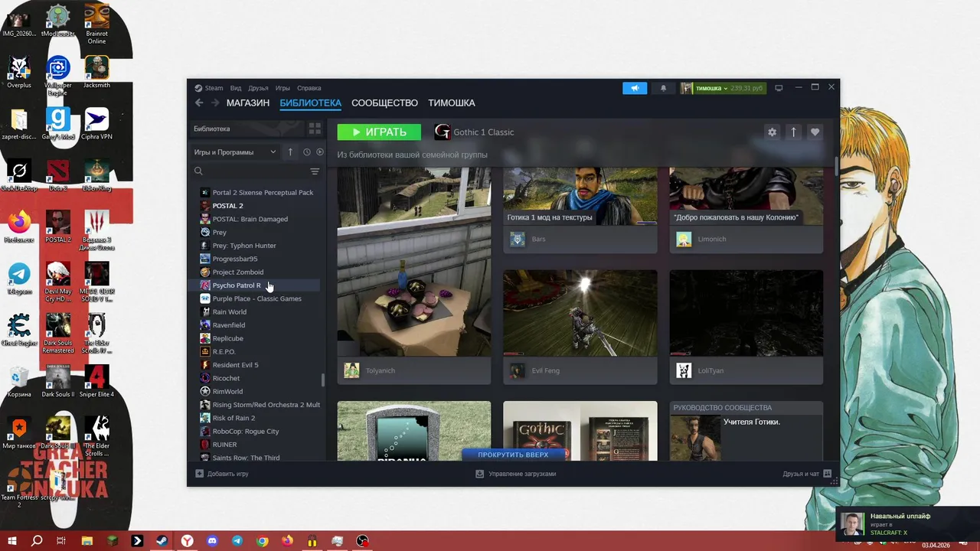Open screenshot by Tolyanich
Viewport: 980px width, 551px height.
pyautogui.click(x=414, y=275)
